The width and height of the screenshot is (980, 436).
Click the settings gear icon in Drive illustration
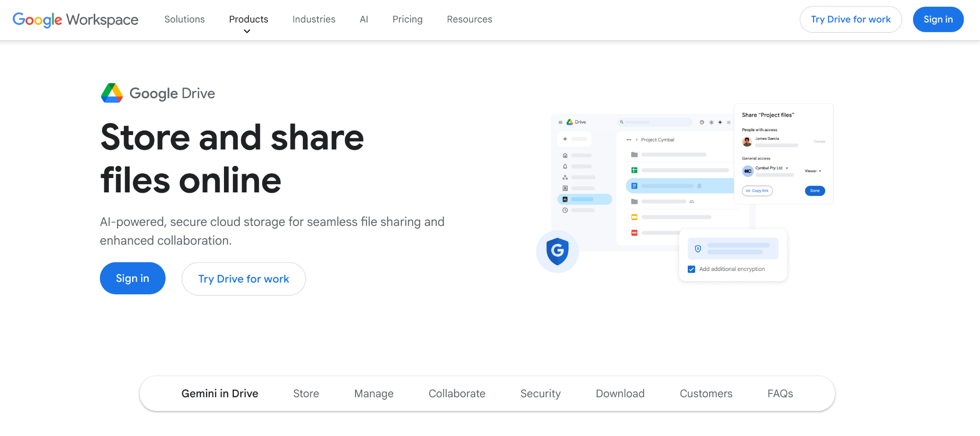click(712, 122)
